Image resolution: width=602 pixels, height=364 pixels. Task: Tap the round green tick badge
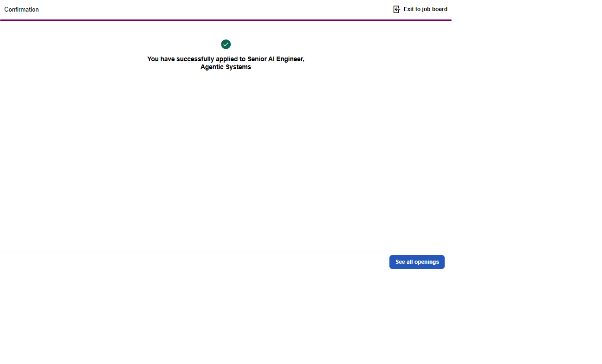[x=226, y=45]
